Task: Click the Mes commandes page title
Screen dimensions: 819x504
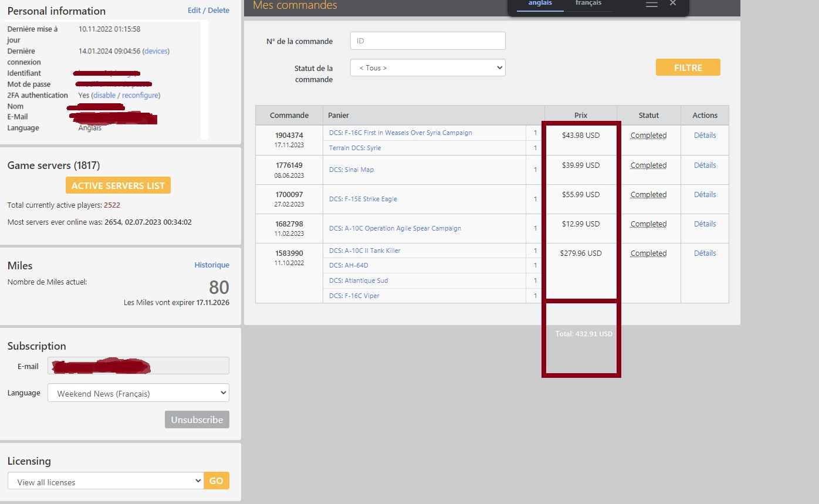Action: 295,5
